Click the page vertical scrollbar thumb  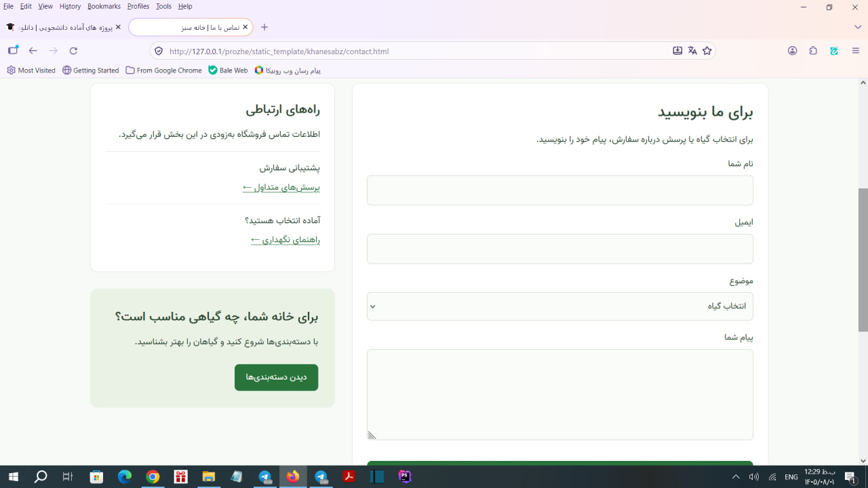click(x=863, y=259)
